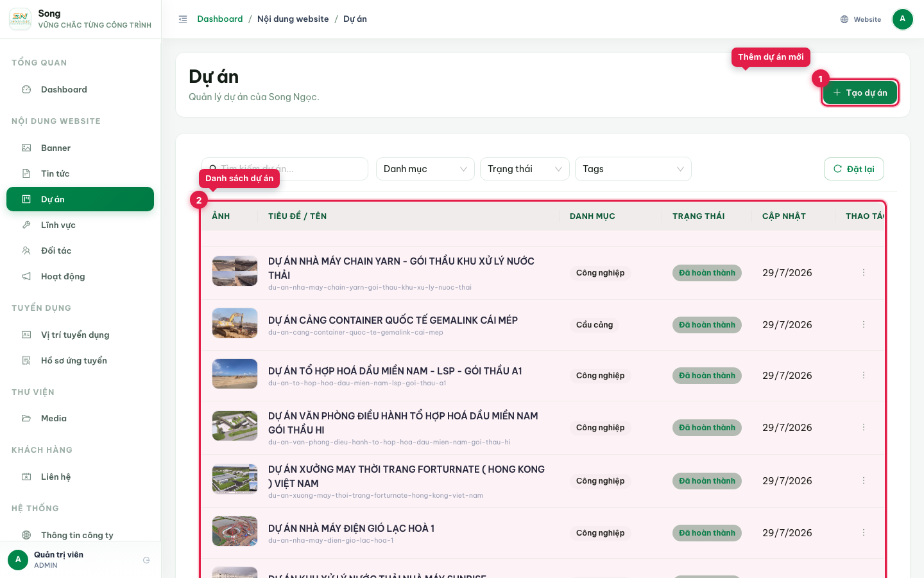Go to Dashboard in the sidebar
This screenshot has height=578, width=924.
pyautogui.click(x=80, y=90)
